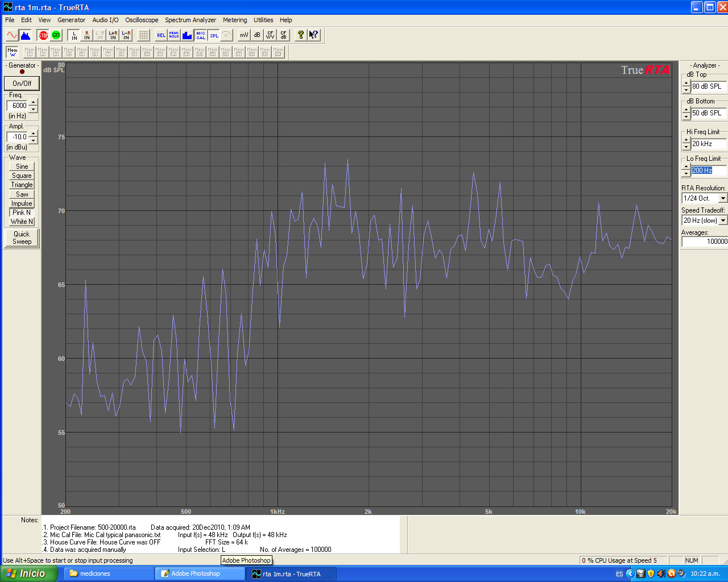Select Sine waveform

22,167
